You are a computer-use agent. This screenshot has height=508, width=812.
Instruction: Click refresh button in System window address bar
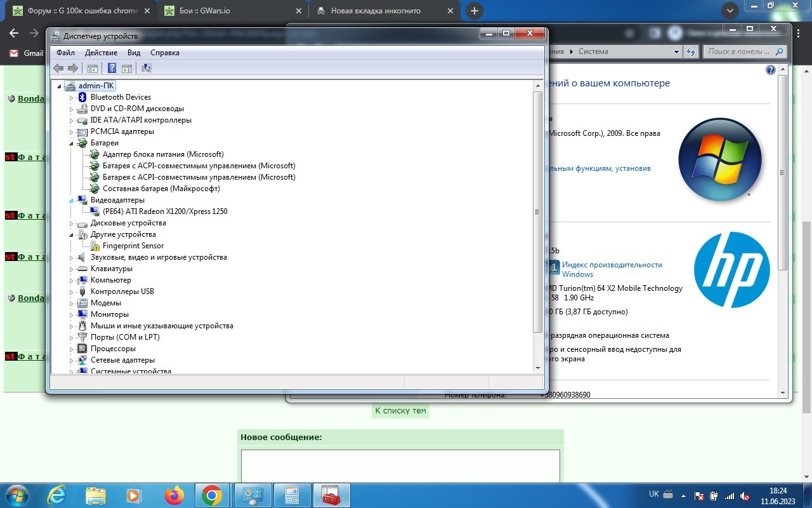click(692, 51)
